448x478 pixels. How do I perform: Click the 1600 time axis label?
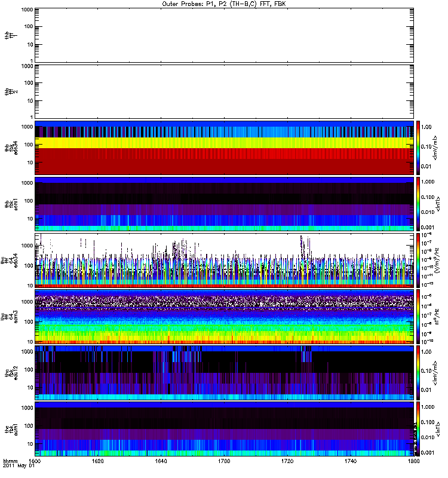tap(35, 462)
